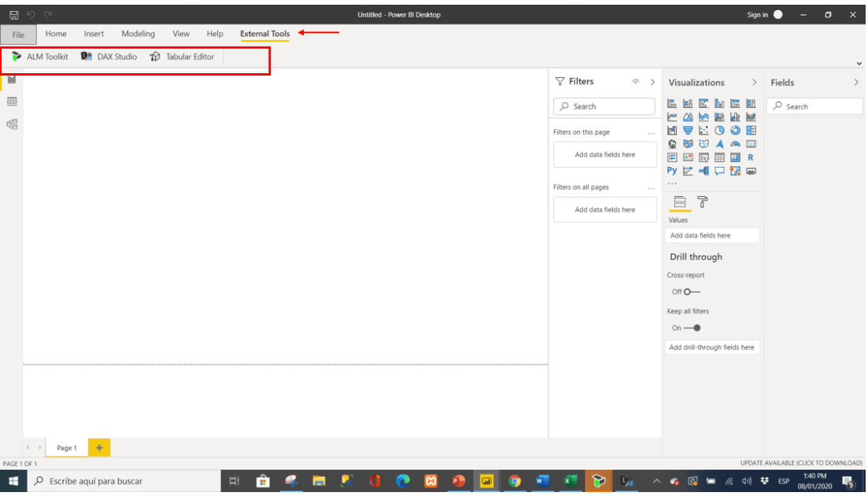Image resolution: width=868 pixels, height=496 pixels.
Task: Open the Format pane paint roller
Action: (x=702, y=202)
